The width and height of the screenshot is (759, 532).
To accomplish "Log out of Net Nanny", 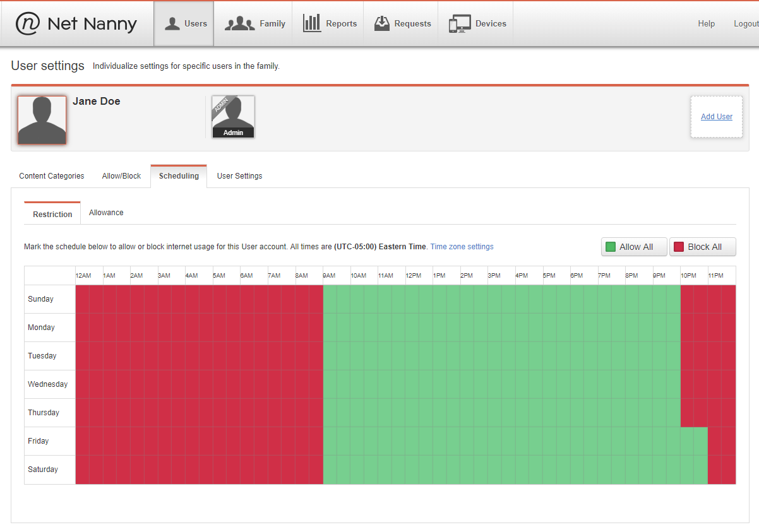I will [x=746, y=24].
